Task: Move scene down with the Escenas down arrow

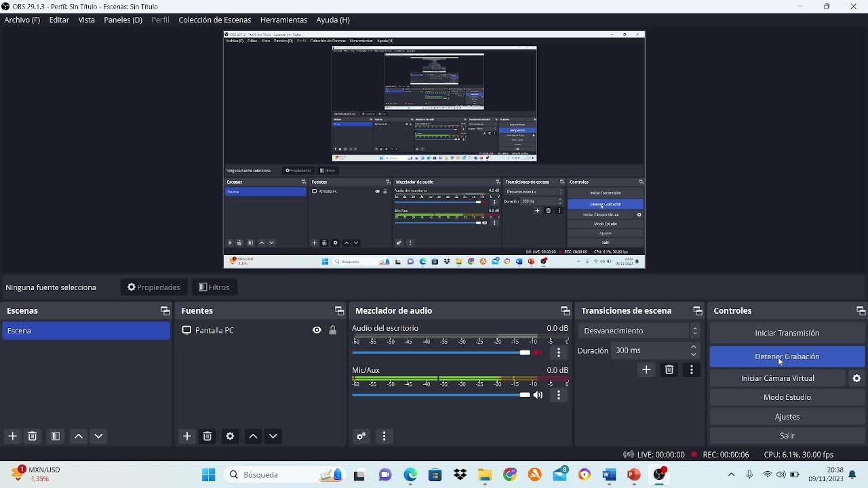Action: pyautogui.click(x=98, y=436)
